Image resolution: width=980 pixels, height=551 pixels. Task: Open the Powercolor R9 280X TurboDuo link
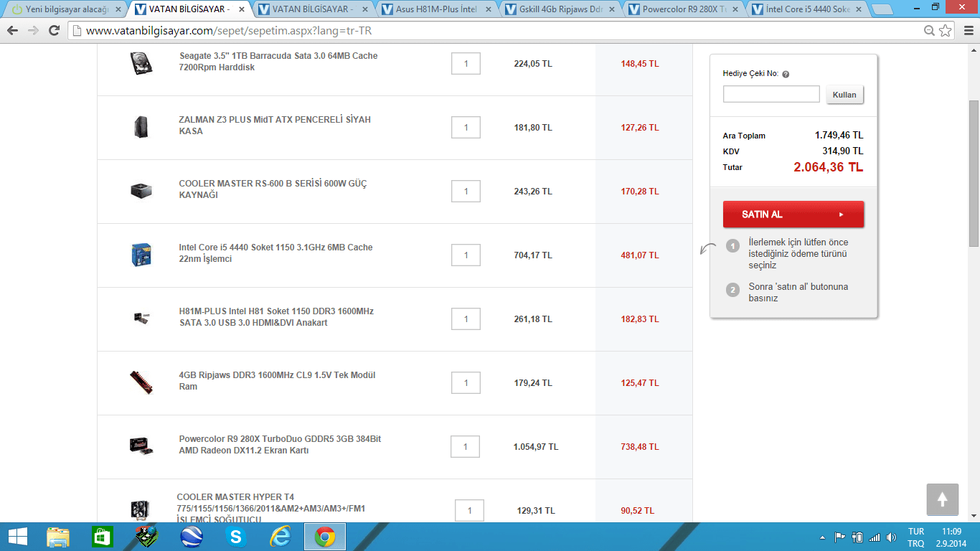click(280, 445)
